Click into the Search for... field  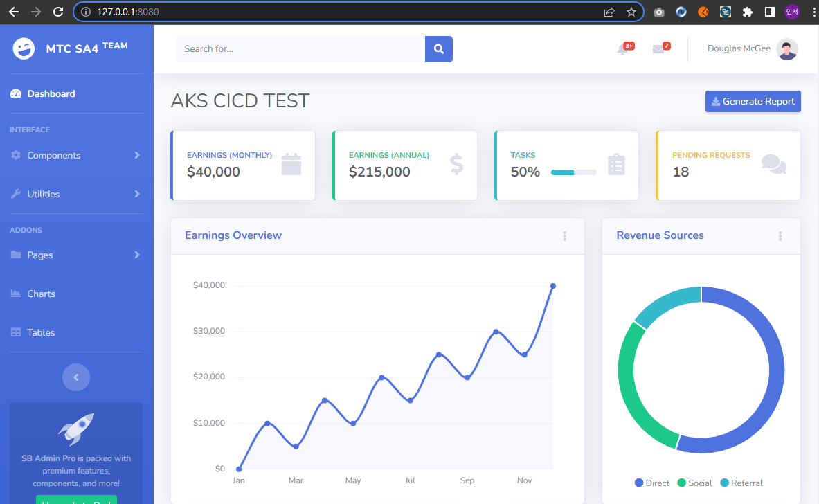[x=300, y=49]
